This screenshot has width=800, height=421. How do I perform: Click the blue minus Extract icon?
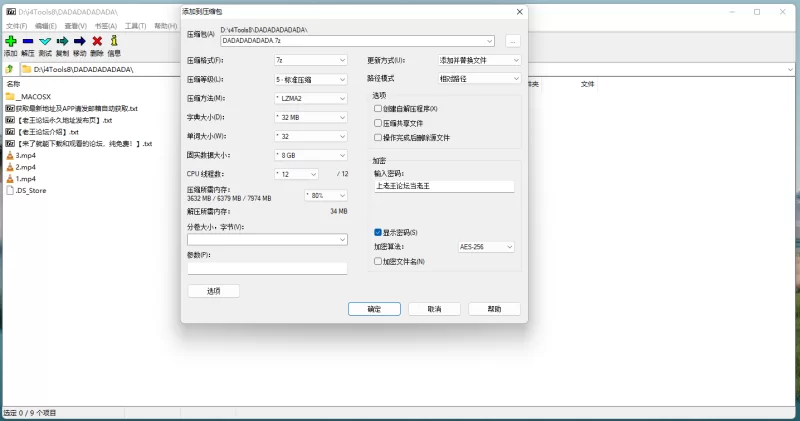(x=28, y=41)
